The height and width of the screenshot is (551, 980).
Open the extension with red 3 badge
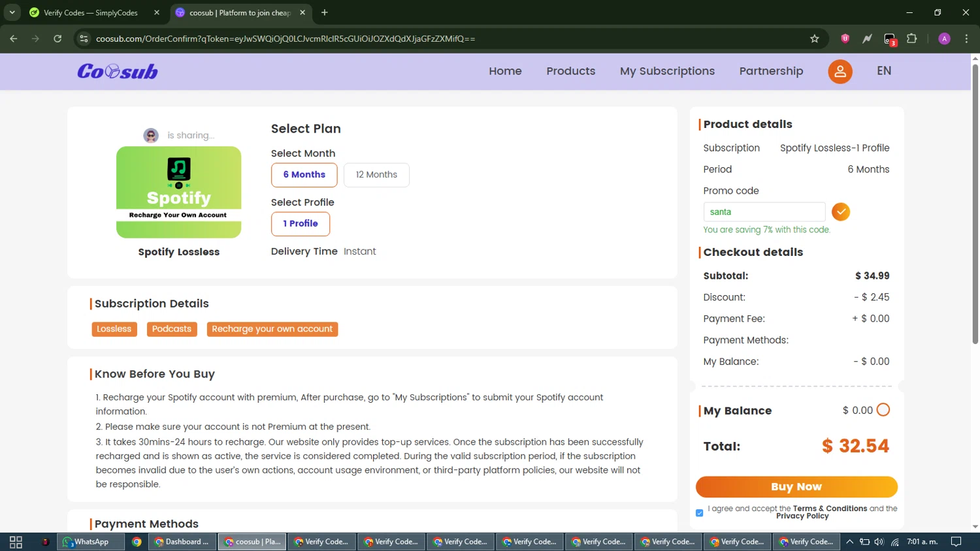click(x=890, y=39)
